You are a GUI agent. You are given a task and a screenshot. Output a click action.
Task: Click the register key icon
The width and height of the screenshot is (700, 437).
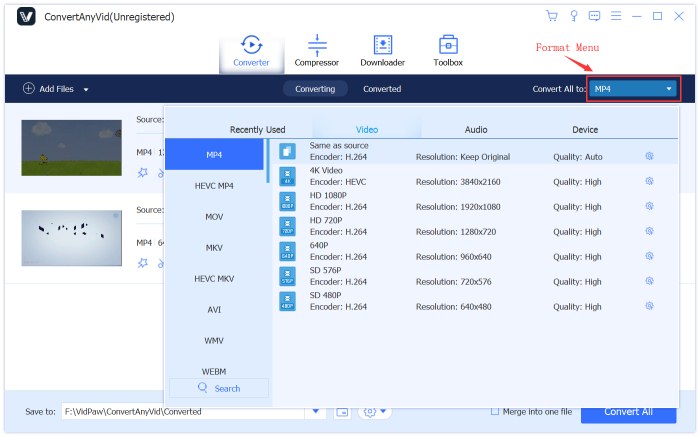pyautogui.click(x=574, y=16)
